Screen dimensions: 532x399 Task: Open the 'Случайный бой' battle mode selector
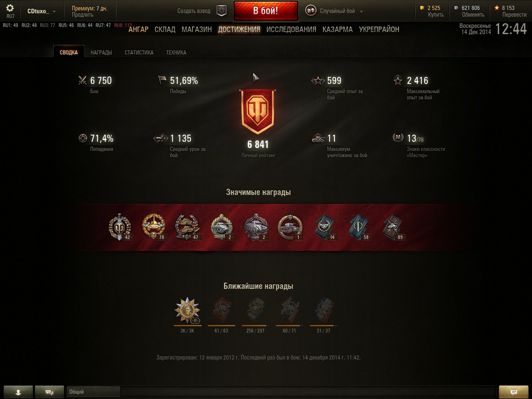click(x=334, y=11)
